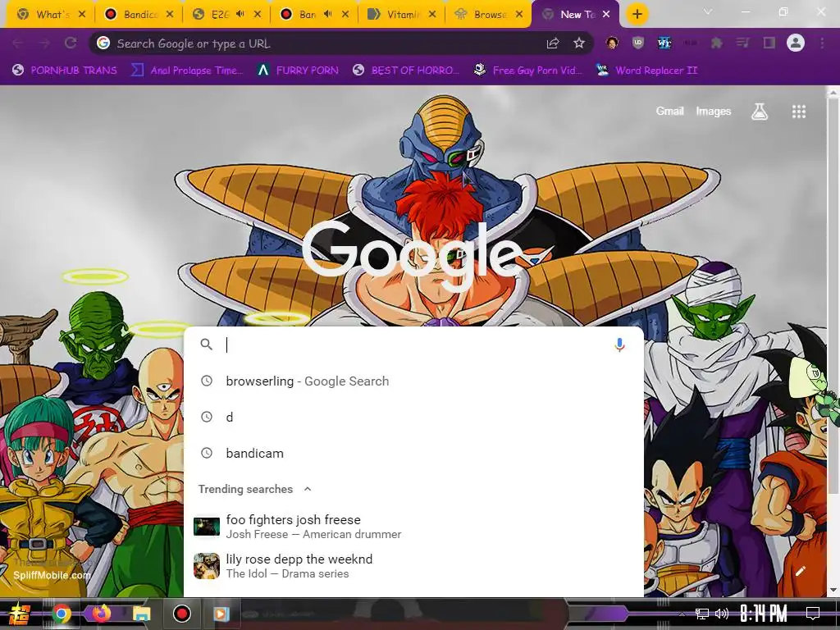Open the Gmail link
This screenshot has height=630, width=840.
[669, 111]
